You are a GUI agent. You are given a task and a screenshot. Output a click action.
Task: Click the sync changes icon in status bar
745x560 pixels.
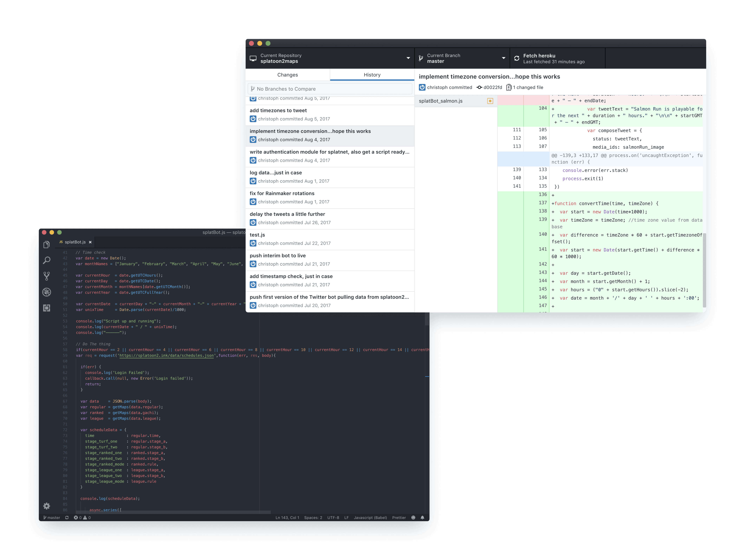tap(67, 518)
